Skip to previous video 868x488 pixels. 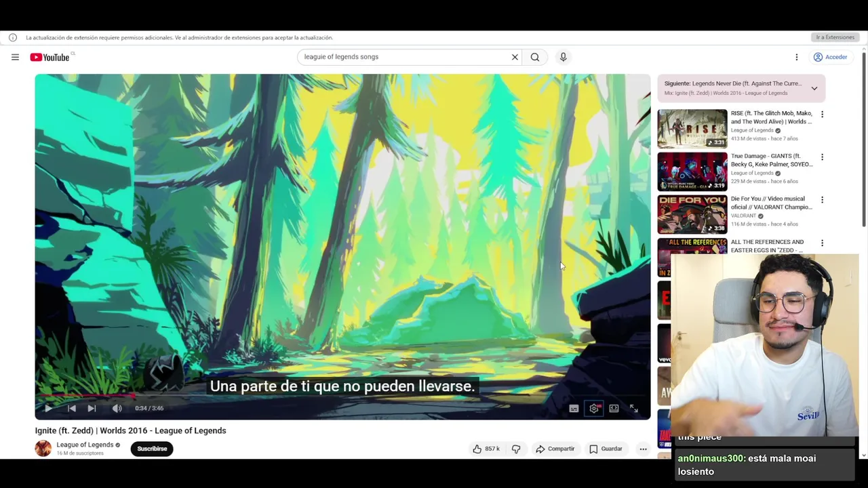[72, 408]
